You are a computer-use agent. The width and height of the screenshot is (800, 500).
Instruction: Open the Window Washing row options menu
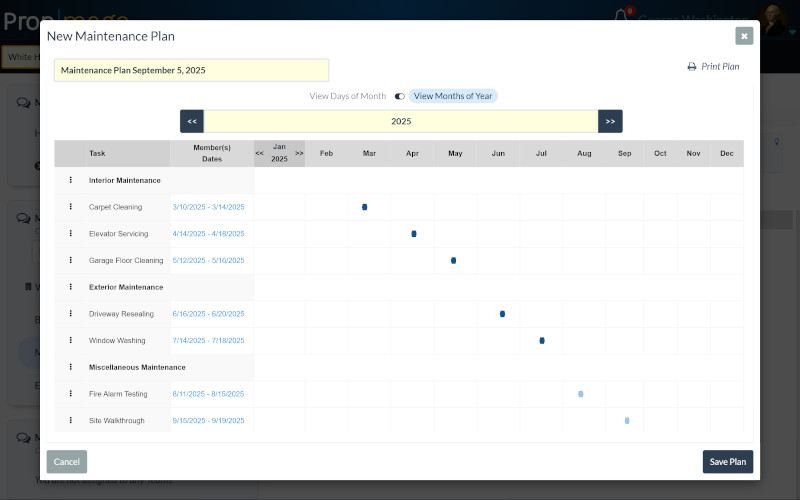click(x=71, y=341)
